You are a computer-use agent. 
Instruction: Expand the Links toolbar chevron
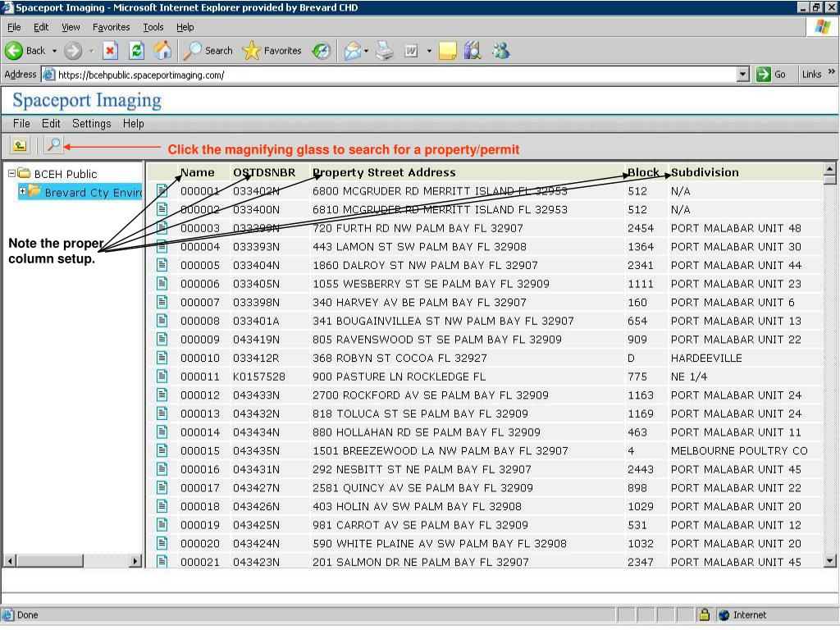(831, 72)
